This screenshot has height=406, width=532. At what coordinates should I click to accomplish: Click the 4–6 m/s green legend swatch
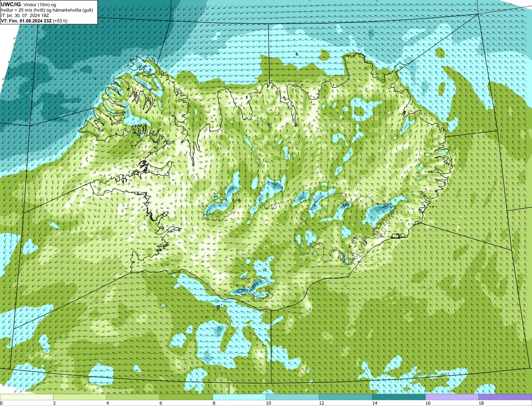[x=133, y=397]
